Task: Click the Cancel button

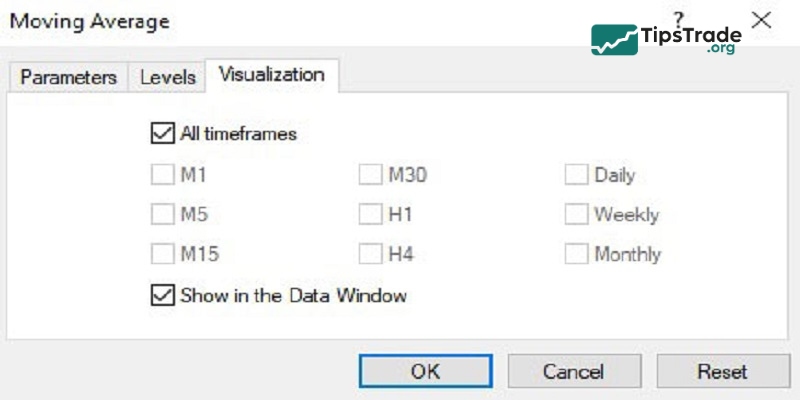Action: pyautogui.click(x=573, y=371)
